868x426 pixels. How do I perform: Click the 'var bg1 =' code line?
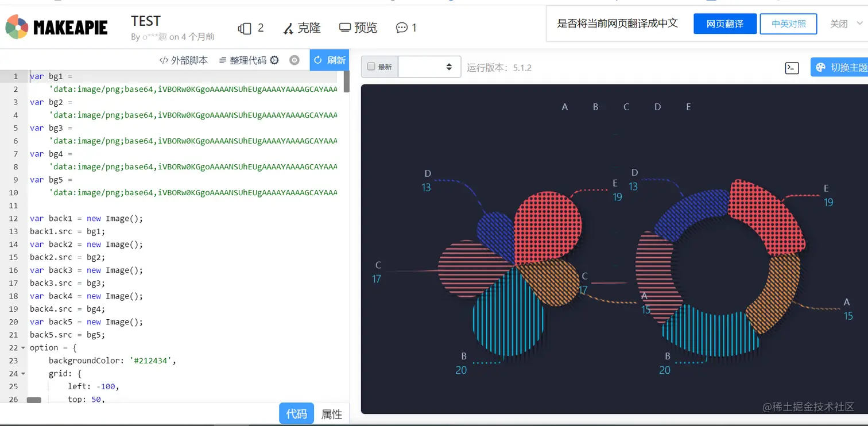coord(51,76)
